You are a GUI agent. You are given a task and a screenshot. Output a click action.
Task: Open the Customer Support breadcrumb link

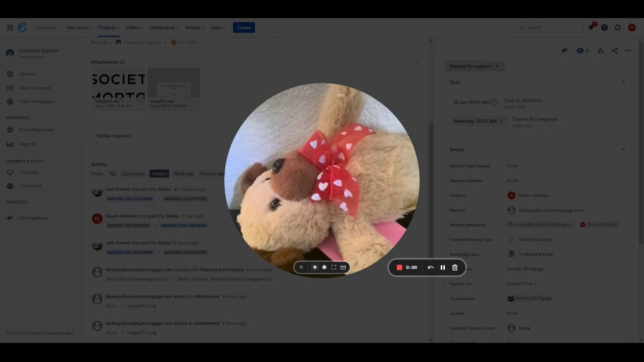142,42
